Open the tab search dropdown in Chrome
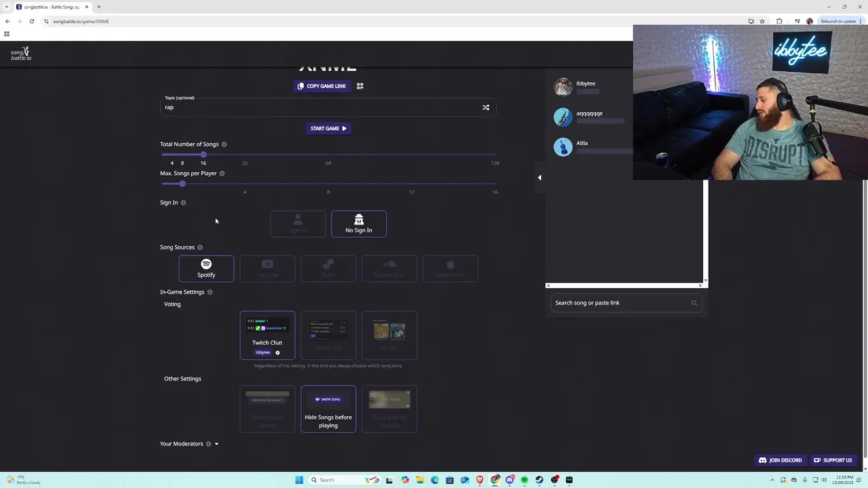This screenshot has width=868, height=488. coord(7,7)
